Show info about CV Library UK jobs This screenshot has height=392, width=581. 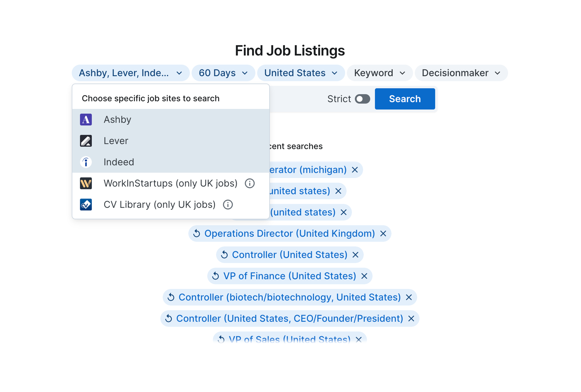point(228,205)
